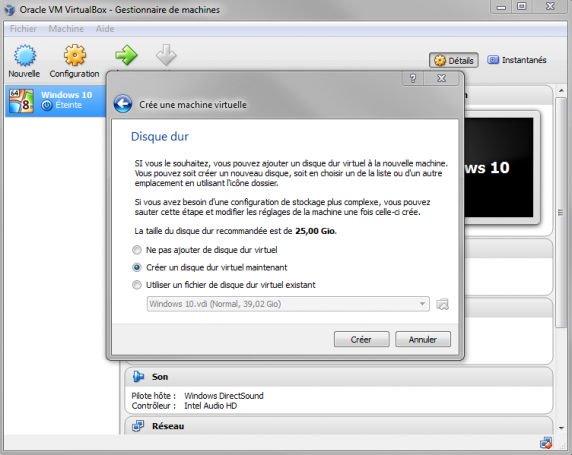Image resolution: width=572 pixels, height=455 pixels.
Task: Close the wizard dialog with X
Action: (441, 78)
